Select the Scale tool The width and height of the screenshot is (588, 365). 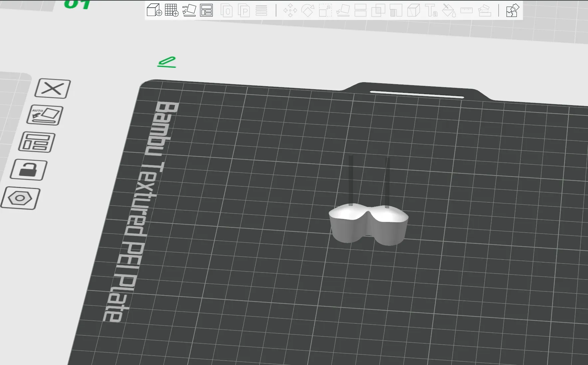pyautogui.click(x=325, y=10)
